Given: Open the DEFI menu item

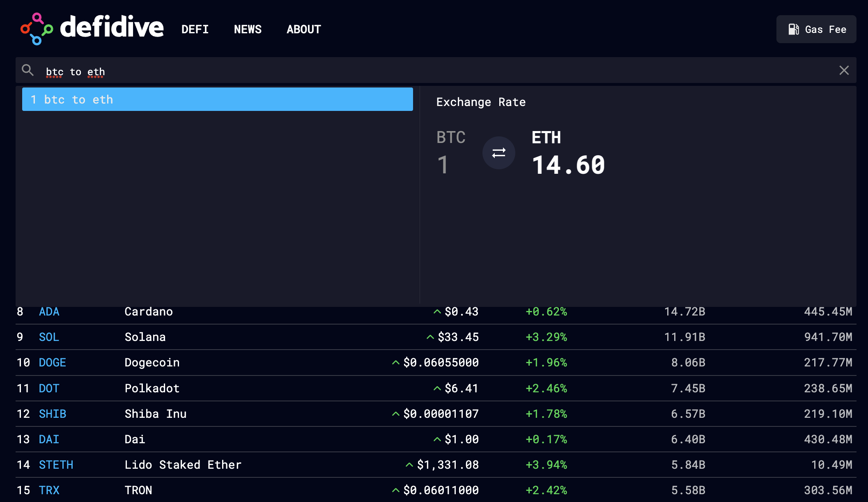Looking at the screenshot, I should click(x=195, y=30).
